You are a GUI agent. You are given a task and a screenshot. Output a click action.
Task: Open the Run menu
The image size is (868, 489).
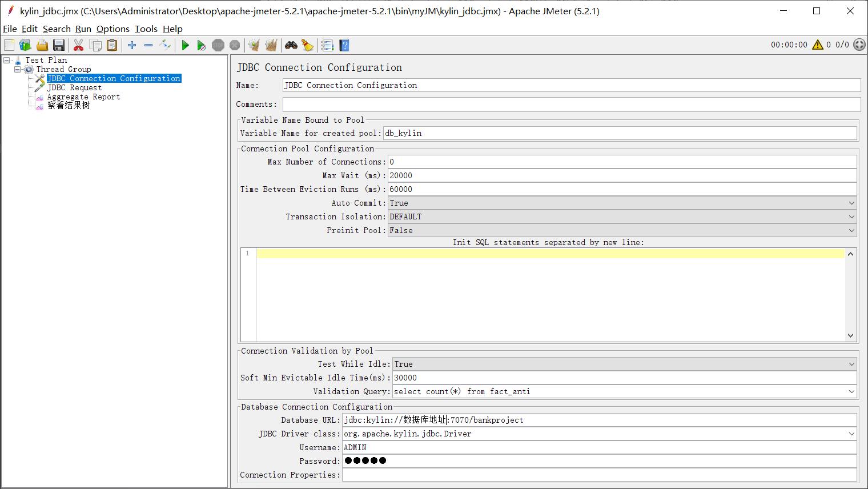coord(83,29)
